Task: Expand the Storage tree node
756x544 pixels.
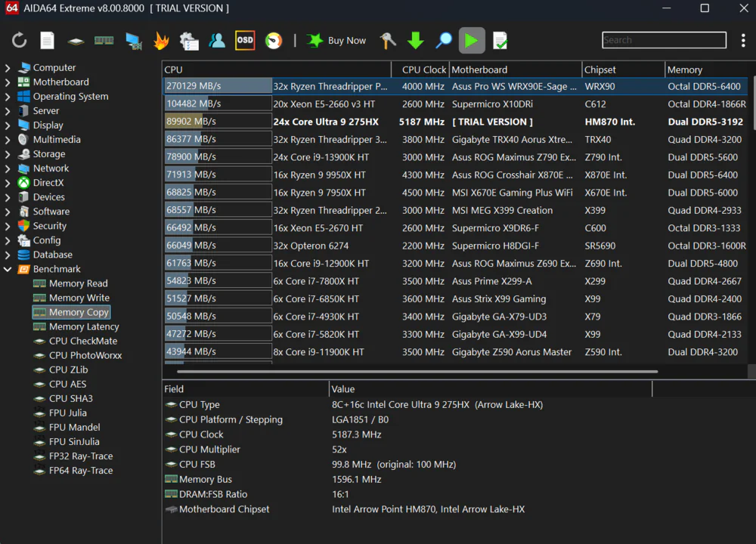Action: click(x=8, y=154)
